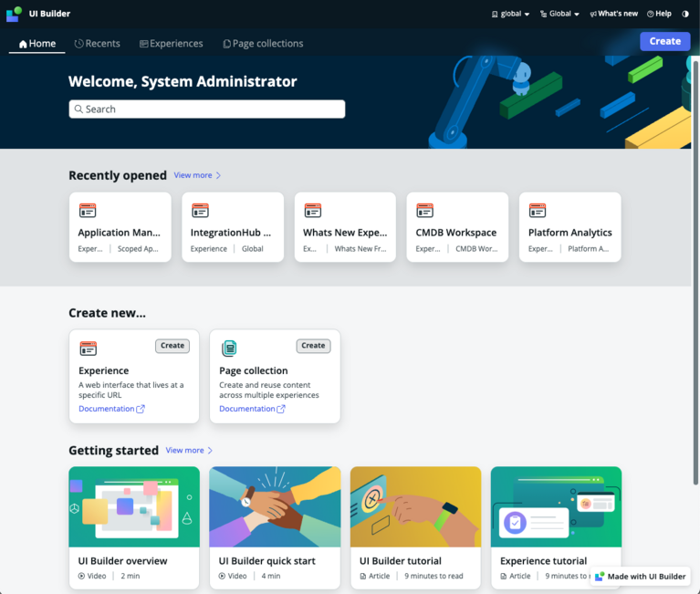Screen dimensions: 700x594
Task: Open the Platform Analytics title
Action: 570,233
